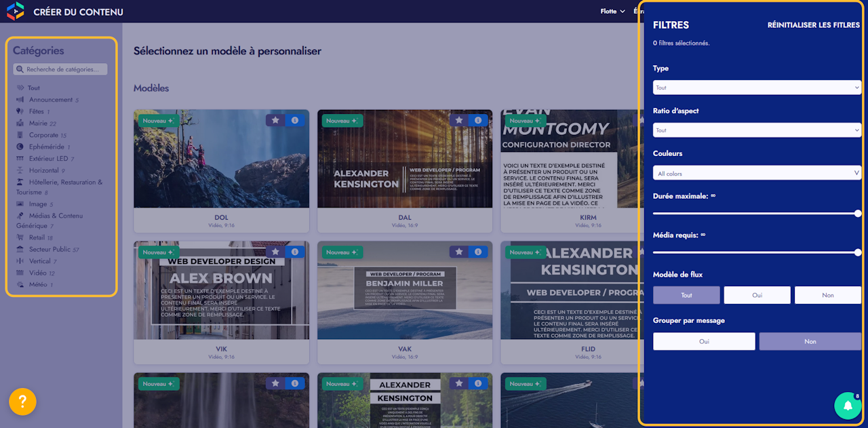The height and width of the screenshot is (428, 868).
Task: Set Grouper par message to Non
Action: (x=810, y=341)
